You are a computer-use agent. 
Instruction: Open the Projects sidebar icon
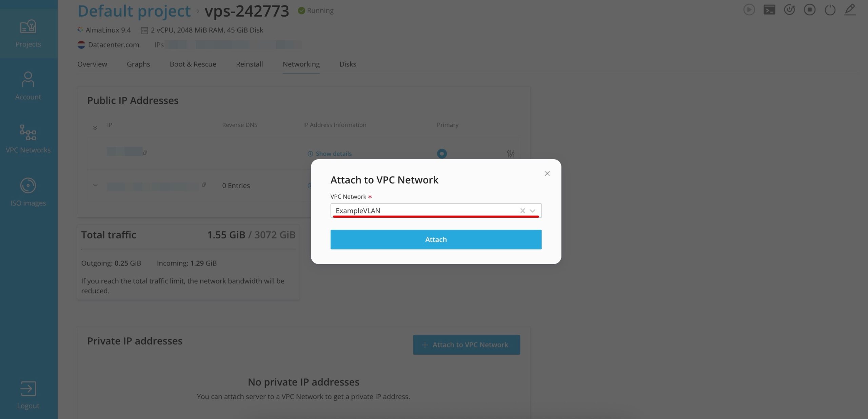point(28,27)
